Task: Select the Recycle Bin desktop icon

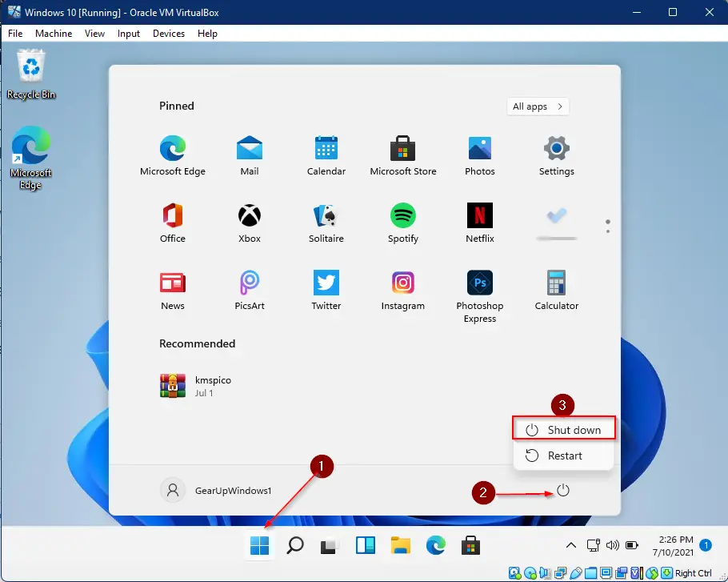Action: 31,74
